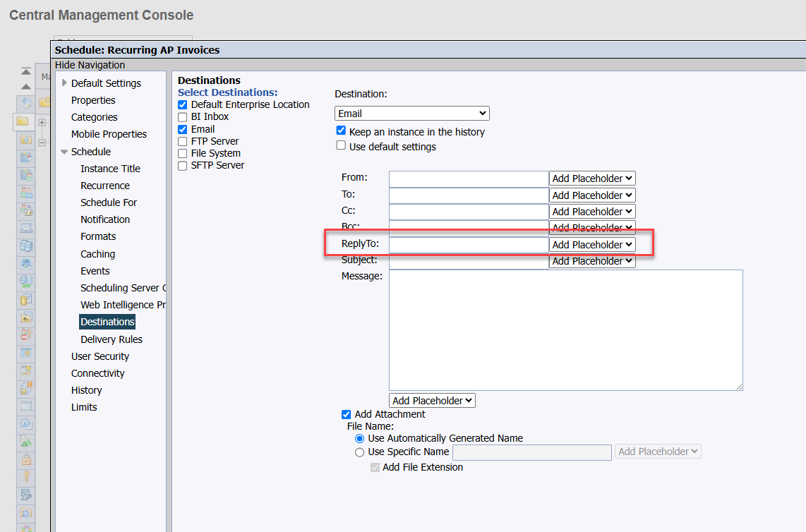
Task: Click the From email input field
Action: coord(469,179)
